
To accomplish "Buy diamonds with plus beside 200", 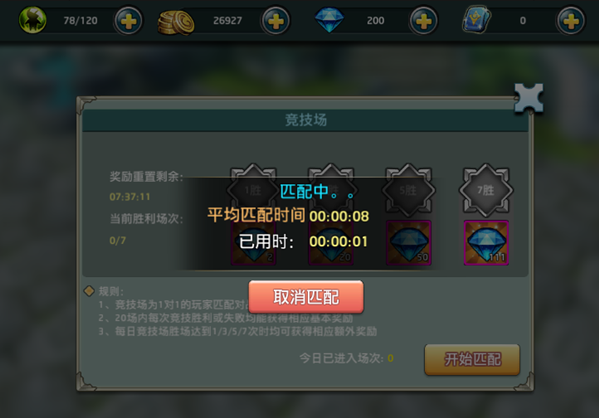I will pyautogui.click(x=423, y=21).
